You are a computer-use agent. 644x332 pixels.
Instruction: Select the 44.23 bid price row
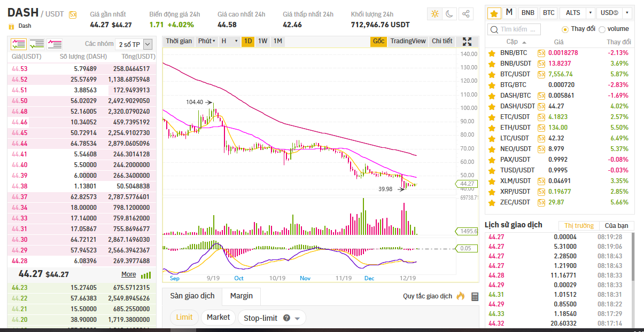coord(82,287)
